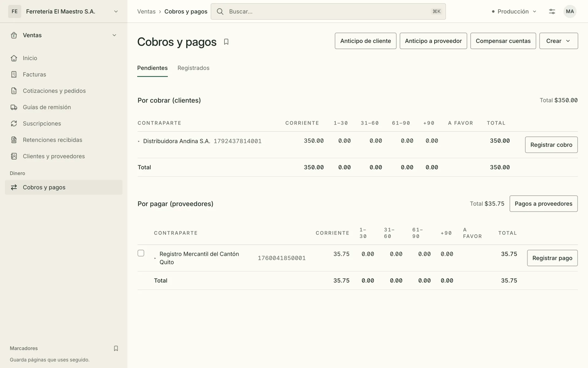Viewport: 588px width, 368px height.
Task: Click the Total $350.00 summary
Action: pyautogui.click(x=559, y=100)
